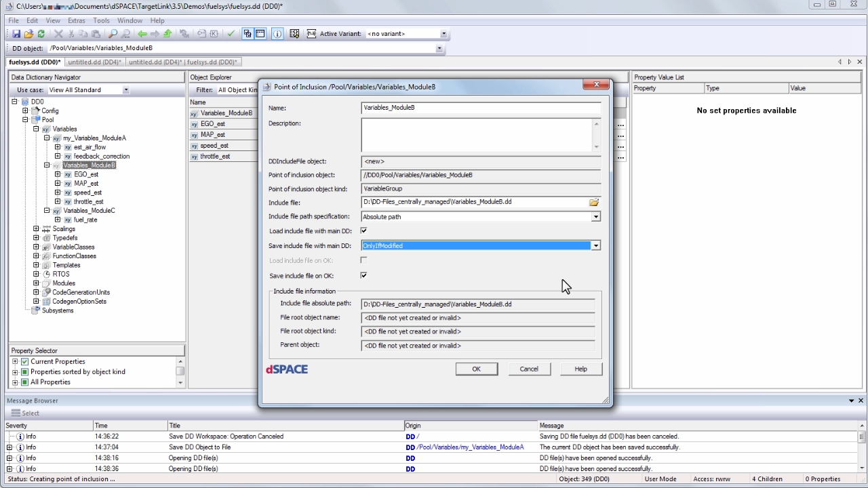
Task: Uncheck Save include file on OK
Action: (x=363, y=275)
